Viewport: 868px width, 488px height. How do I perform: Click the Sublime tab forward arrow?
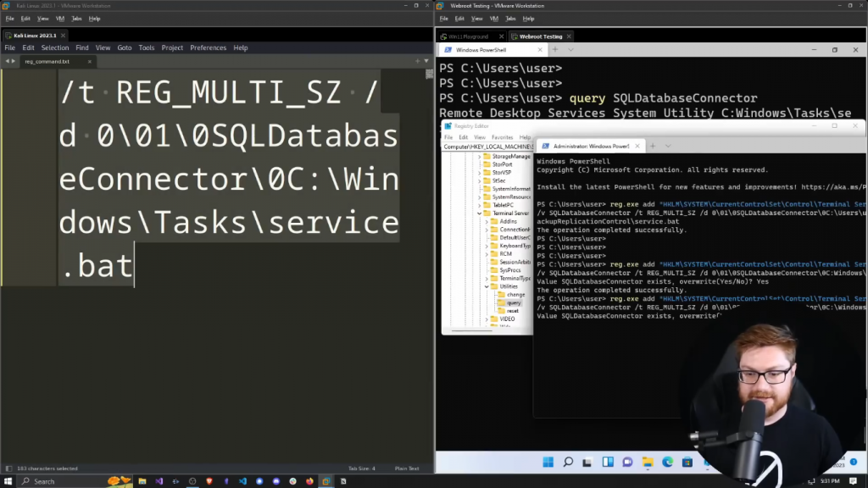pyautogui.click(x=14, y=61)
